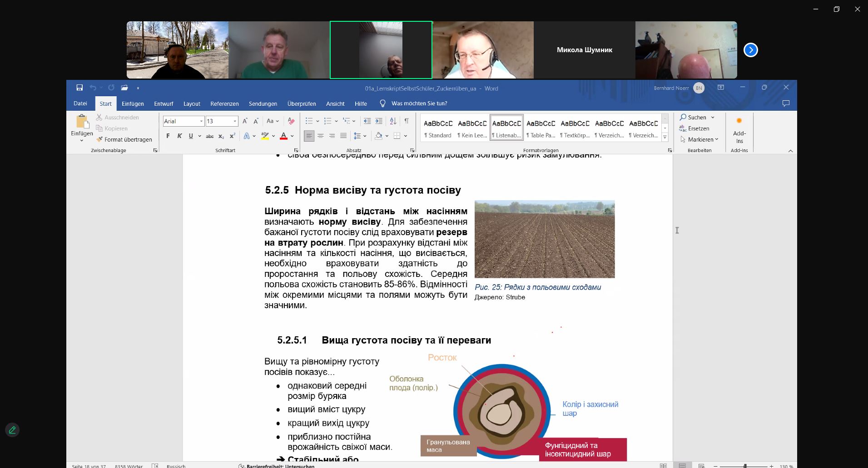This screenshot has height=468, width=868.
Task: Click the Undo arrow in quick access toolbar
Action: click(x=93, y=88)
